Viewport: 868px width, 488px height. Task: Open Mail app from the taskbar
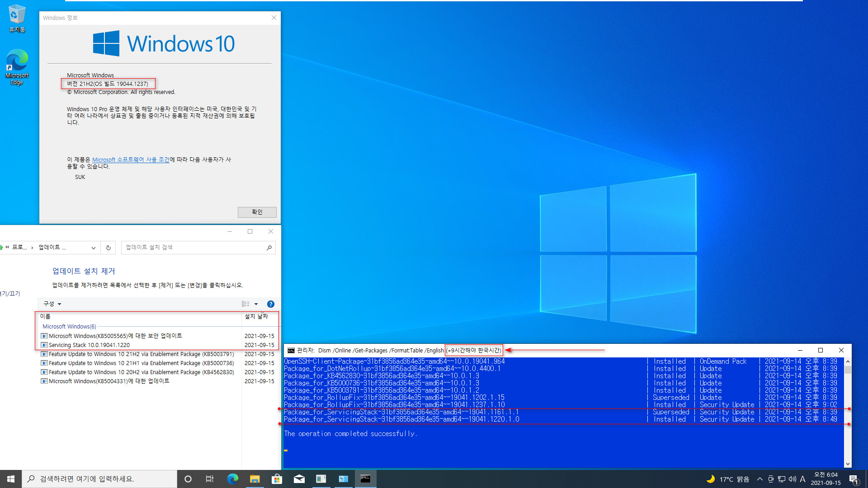(299, 479)
